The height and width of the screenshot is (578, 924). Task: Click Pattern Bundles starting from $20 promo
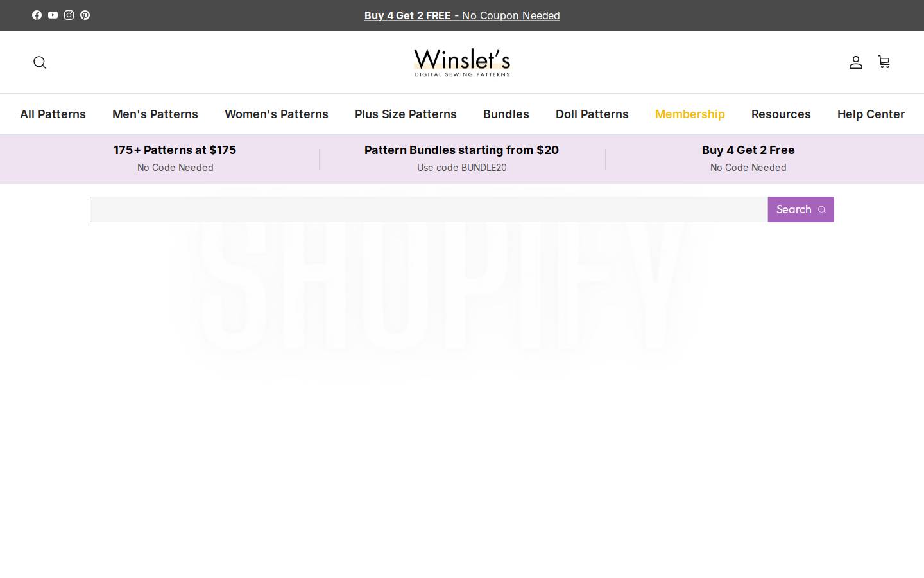coord(461,150)
